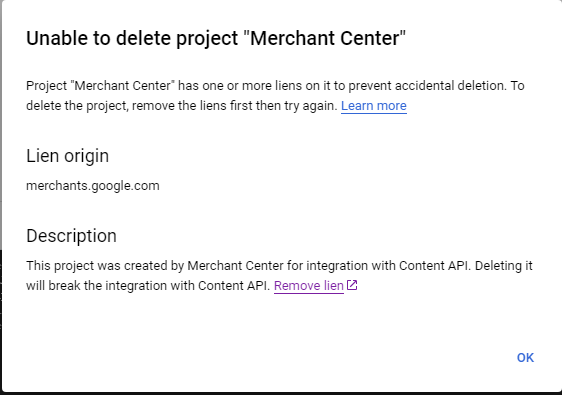Follow the Remove lien link
Screen dimensions: 562x395
(309, 286)
